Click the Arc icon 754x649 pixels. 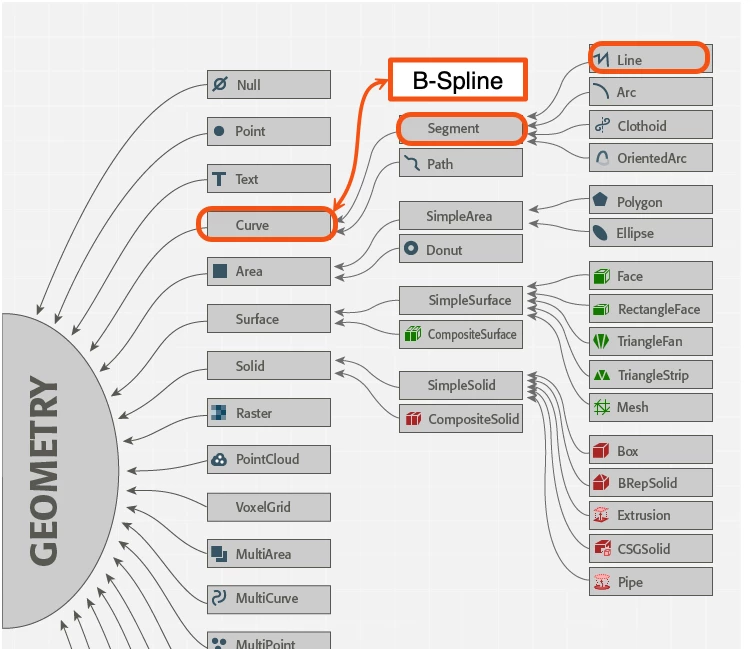point(601,91)
